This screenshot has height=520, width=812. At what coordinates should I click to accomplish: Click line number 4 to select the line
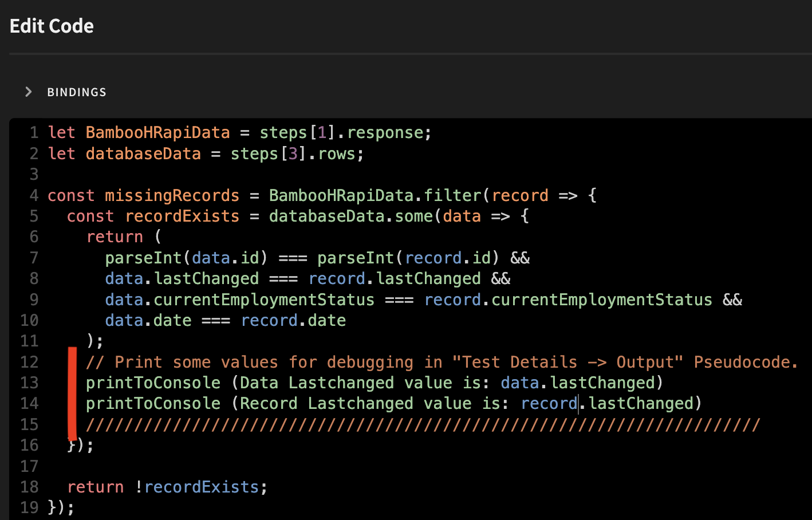[x=33, y=195]
